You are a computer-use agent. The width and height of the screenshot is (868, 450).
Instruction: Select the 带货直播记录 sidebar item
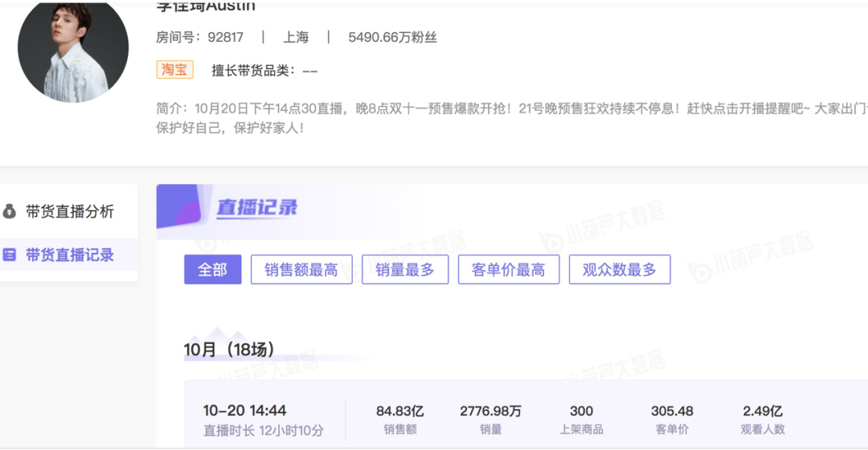click(x=69, y=255)
